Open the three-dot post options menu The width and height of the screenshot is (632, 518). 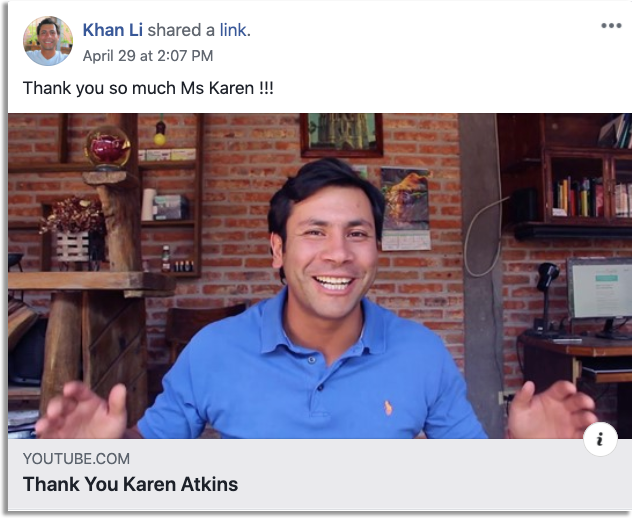point(611,26)
